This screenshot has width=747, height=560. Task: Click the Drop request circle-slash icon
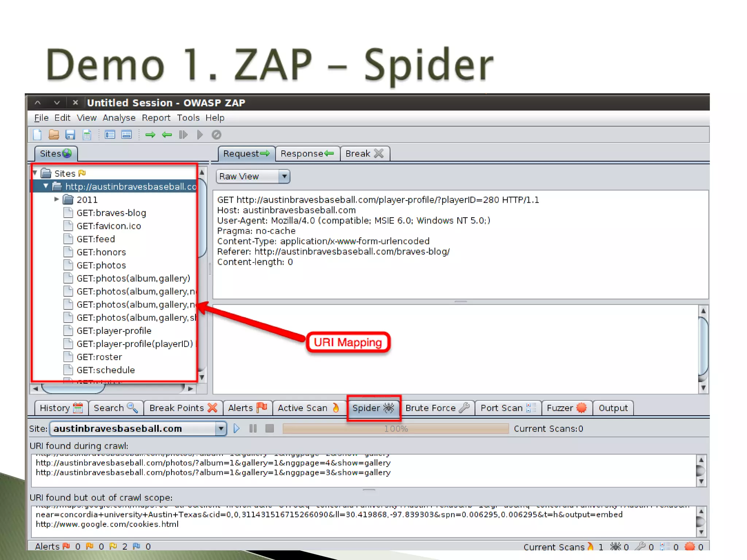(x=216, y=135)
